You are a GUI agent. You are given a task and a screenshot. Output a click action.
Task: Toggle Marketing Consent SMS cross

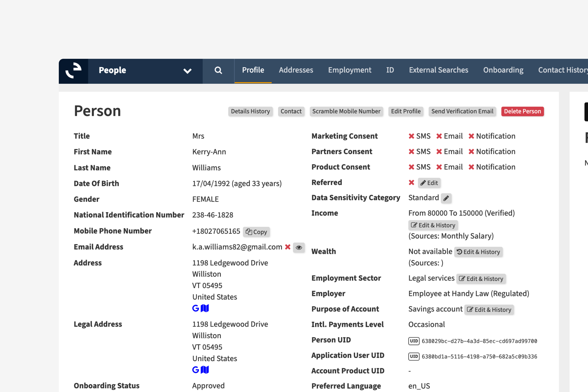[411, 136]
